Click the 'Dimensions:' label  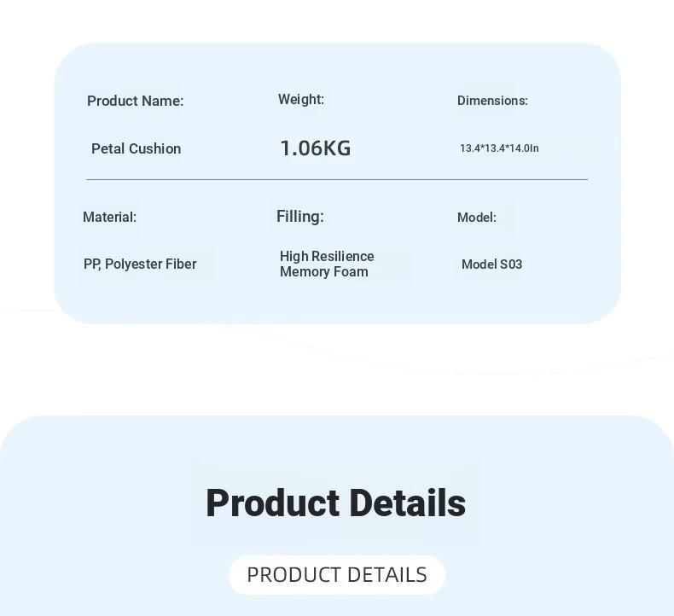point(492,101)
